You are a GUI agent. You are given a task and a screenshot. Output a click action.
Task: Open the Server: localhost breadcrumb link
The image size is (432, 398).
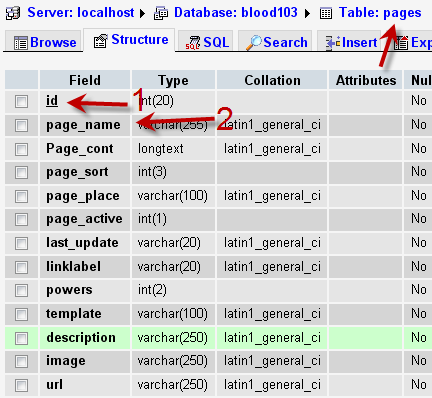(81, 13)
